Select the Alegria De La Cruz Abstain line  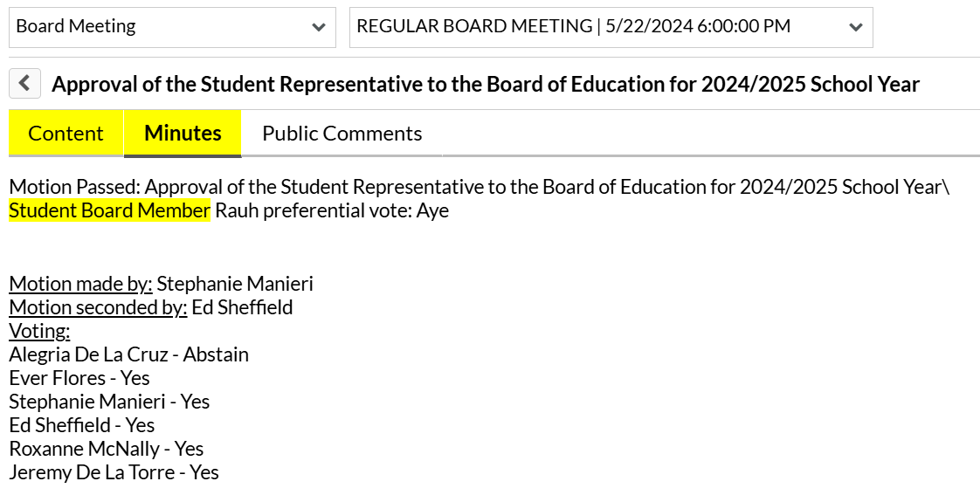(x=128, y=354)
